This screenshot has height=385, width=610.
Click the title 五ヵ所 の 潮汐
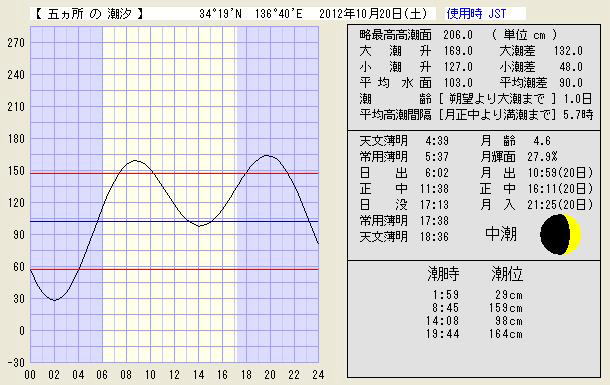pyautogui.click(x=89, y=14)
